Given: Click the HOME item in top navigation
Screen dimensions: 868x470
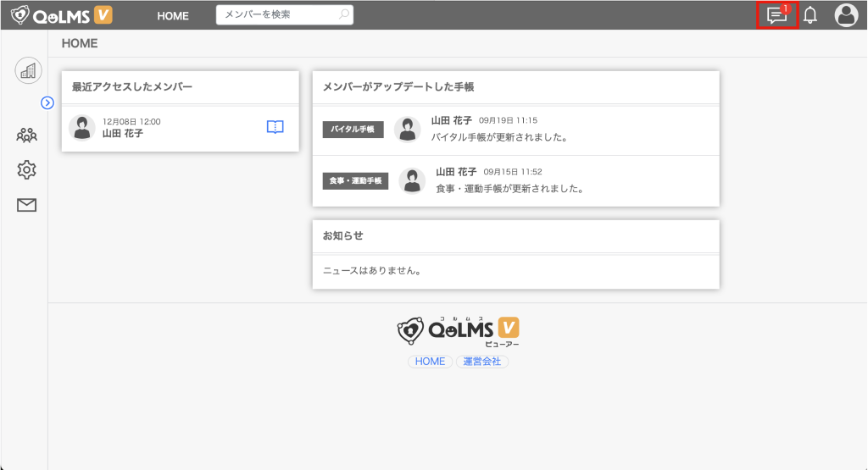Looking at the screenshot, I should click(173, 16).
